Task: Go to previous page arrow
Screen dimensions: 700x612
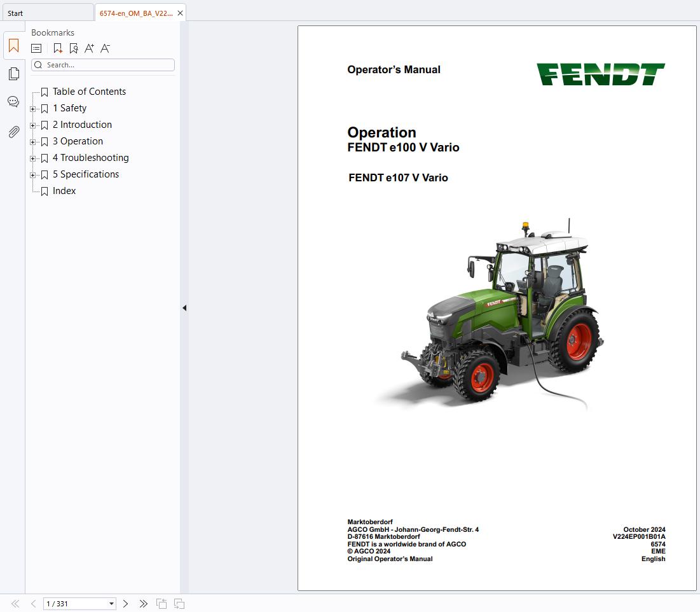Action: point(33,604)
